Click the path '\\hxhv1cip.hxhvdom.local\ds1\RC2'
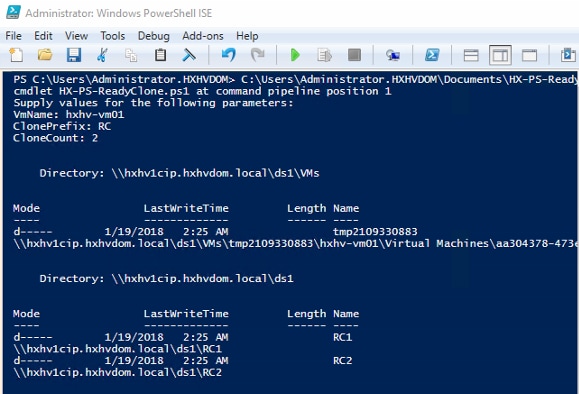The height and width of the screenshot is (394, 579). [x=117, y=372]
